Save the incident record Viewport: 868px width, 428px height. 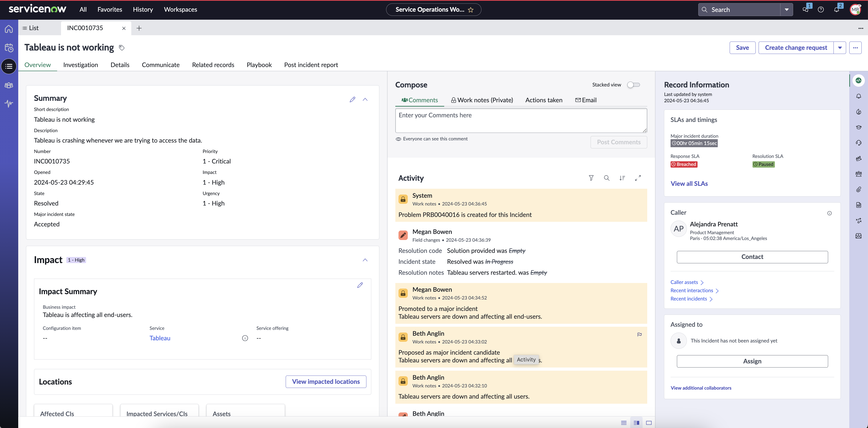(x=743, y=48)
